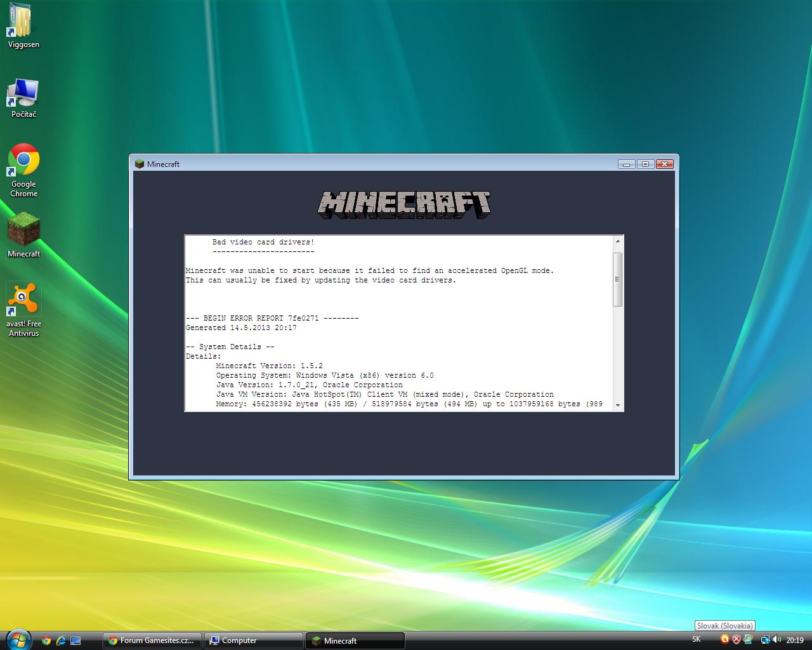The image size is (812, 650).
Task: Open the Viggosen folder on desktop
Action: pyautogui.click(x=23, y=25)
